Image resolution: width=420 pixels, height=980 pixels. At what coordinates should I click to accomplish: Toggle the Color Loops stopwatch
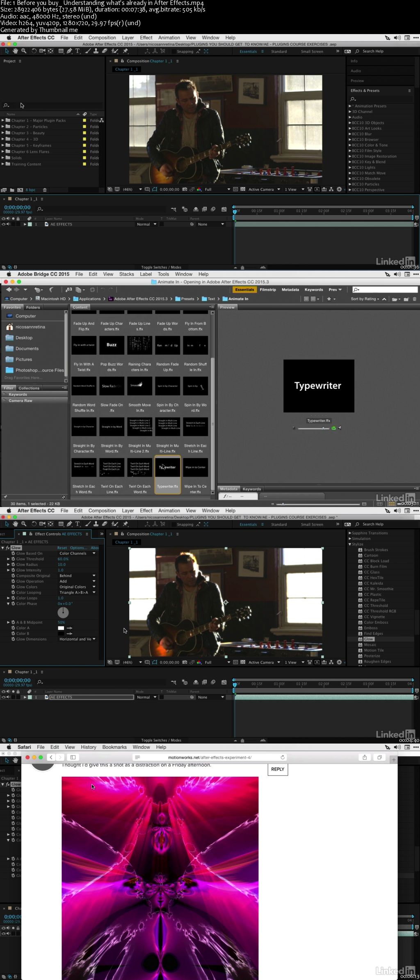[13, 598]
